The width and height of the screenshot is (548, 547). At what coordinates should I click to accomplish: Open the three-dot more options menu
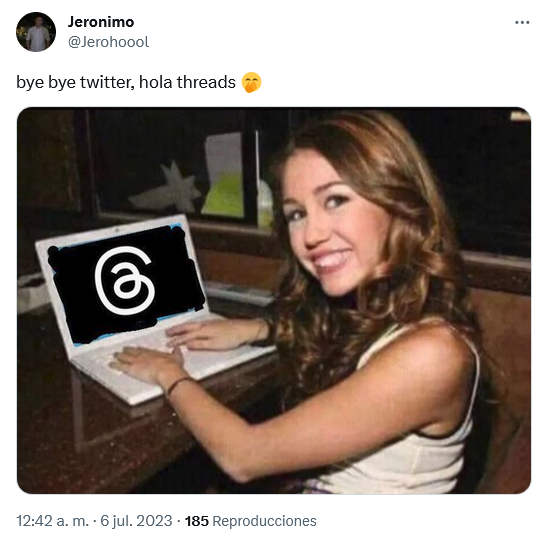[x=522, y=23]
